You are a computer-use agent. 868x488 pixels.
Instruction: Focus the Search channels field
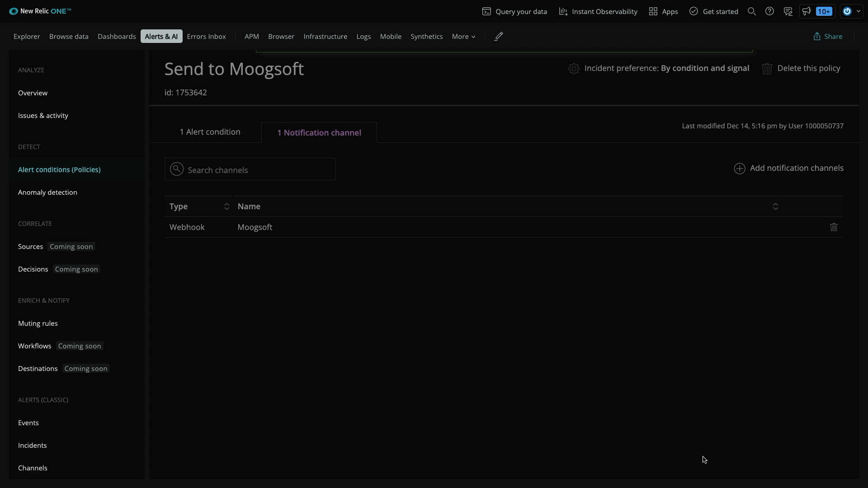[x=250, y=169]
